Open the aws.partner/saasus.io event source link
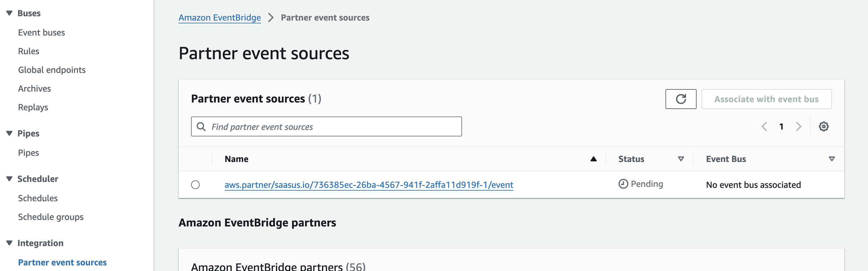This screenshot has width=868, height=271. click(369, 185)
